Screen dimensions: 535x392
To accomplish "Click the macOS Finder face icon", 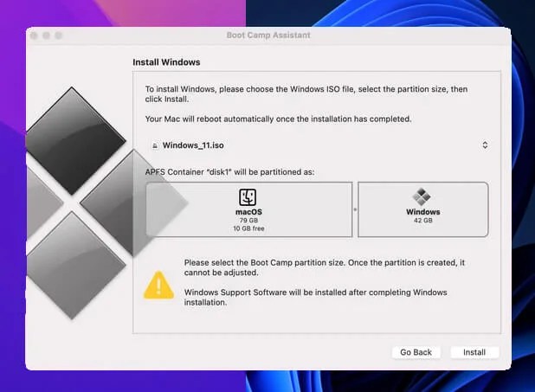I will tap(248, 197).
